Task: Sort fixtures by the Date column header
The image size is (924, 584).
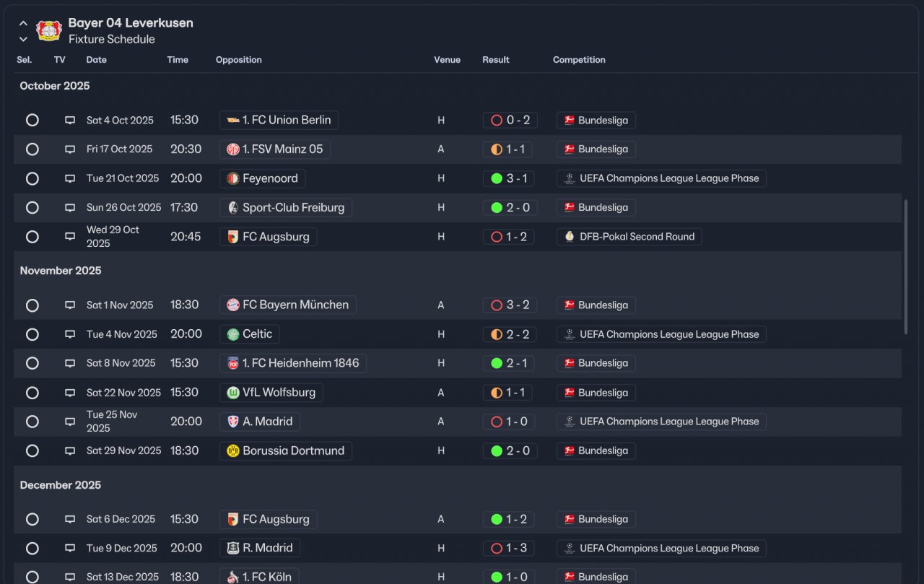Action: [x=96, y=60]
